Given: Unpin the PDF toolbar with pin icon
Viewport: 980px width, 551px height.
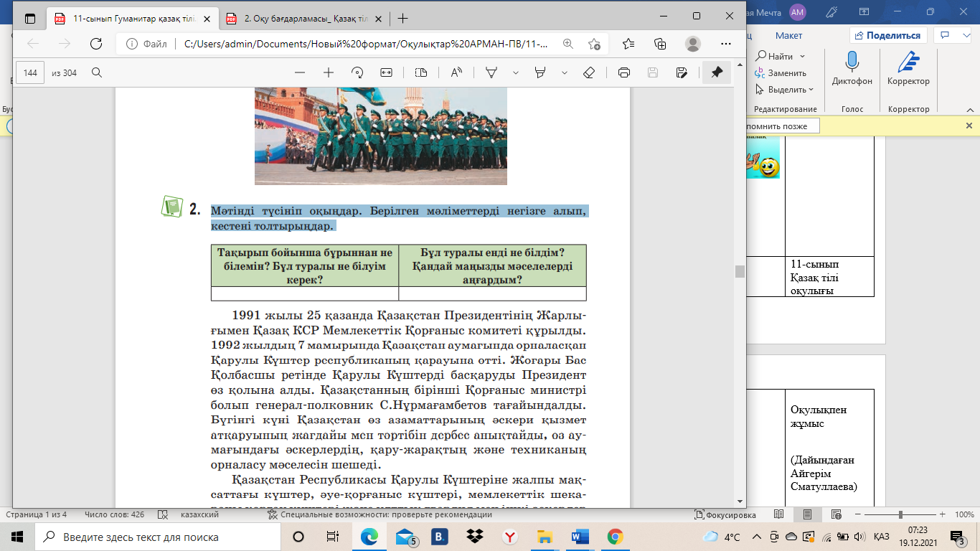Looking at the screenshot, I should point(716,72).
